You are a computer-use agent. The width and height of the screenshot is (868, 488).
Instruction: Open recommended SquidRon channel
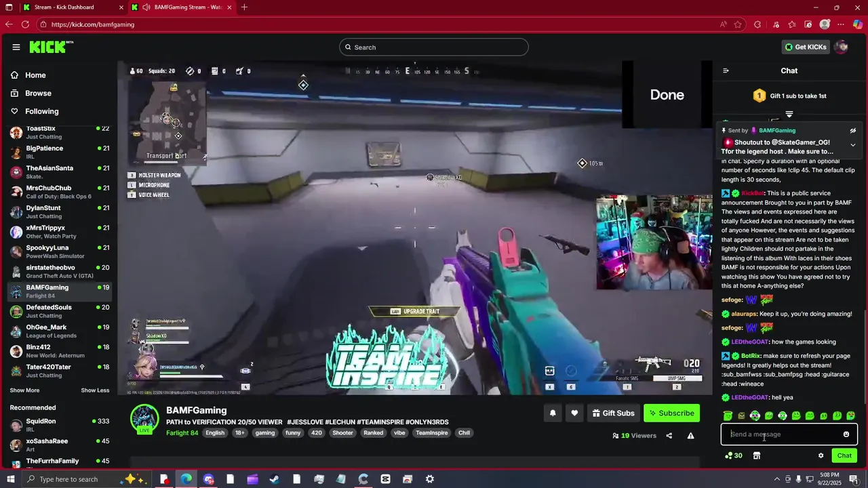(60, 425)
